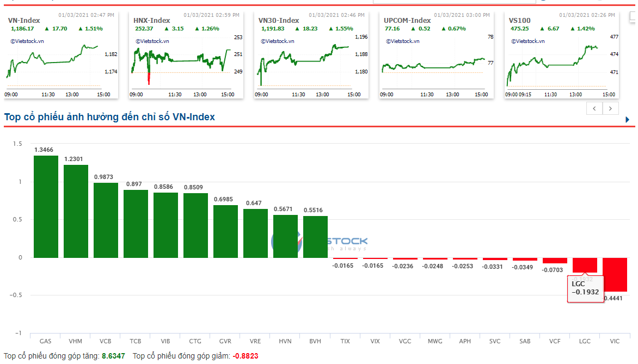The width and height of the screenshot is (638, 364).
Task: Select the green CTG bar valued 0.8509
Action: pos(195,225)
